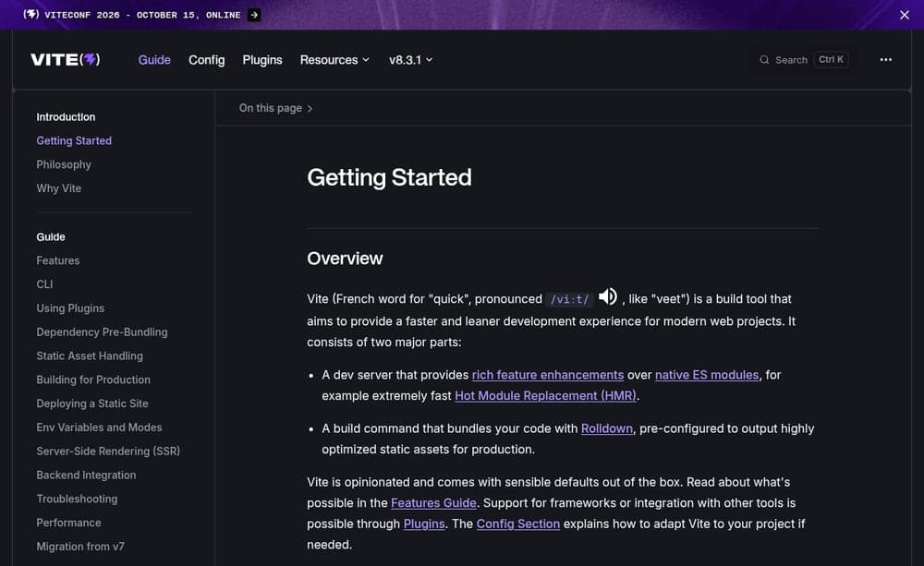The width and height of the screenshot is (924, 566).
Task: Open Dependency Pre-Bundling page
Action: click(x=102, y=332)
